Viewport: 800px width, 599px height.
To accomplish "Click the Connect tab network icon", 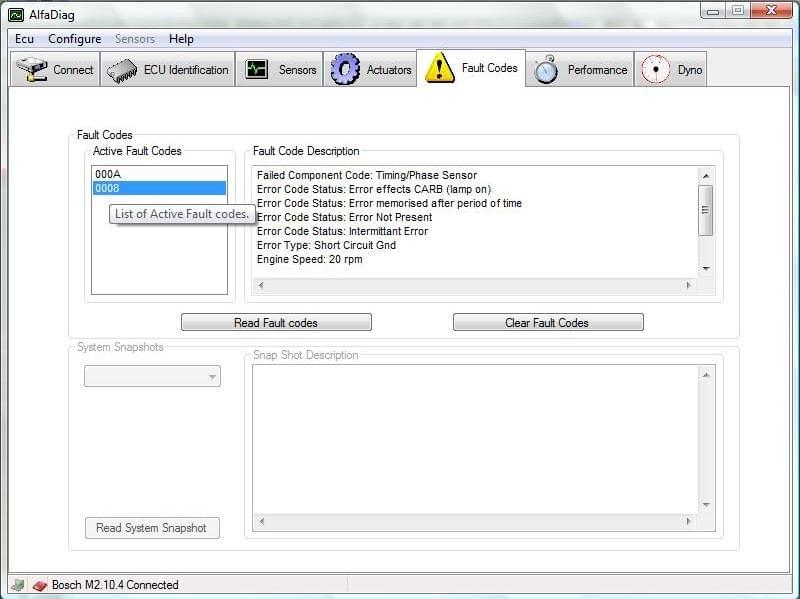I will click(x=31, y=69).
